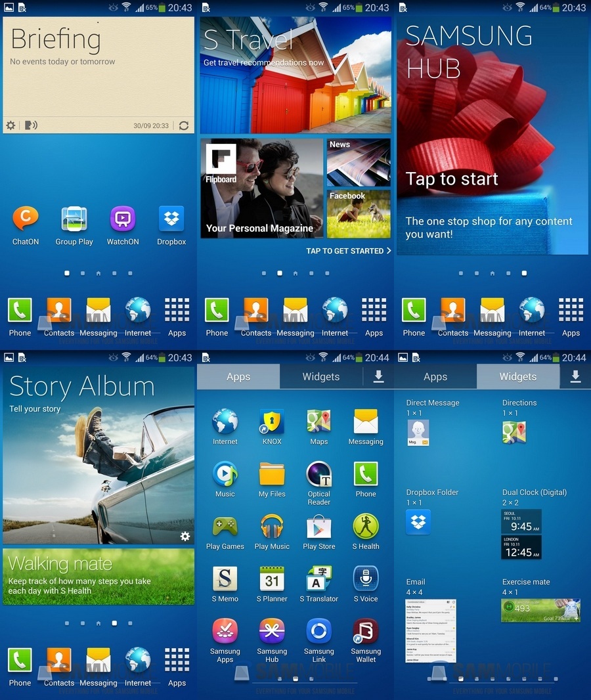591x700 pixels.
Task: Launch S Planner calendar
Action: tap(272, 579)
